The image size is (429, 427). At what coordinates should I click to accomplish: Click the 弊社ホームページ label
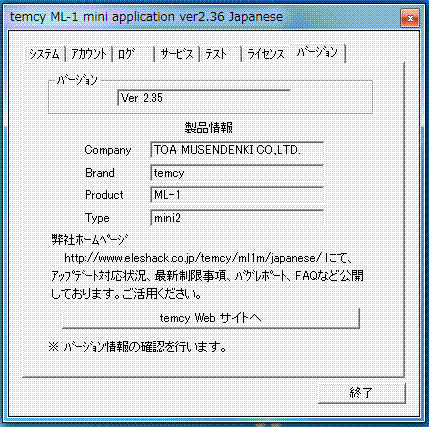click(x=90, y=240)
